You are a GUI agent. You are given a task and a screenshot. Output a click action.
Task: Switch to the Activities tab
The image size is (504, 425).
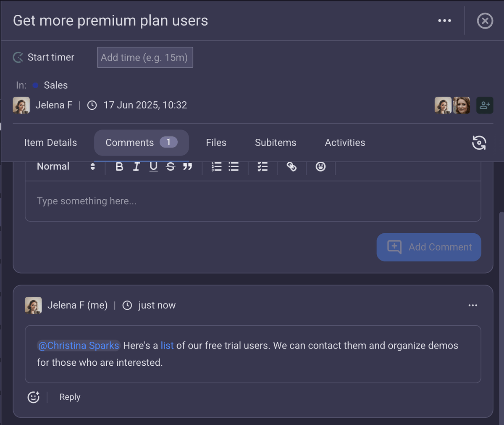345,143
